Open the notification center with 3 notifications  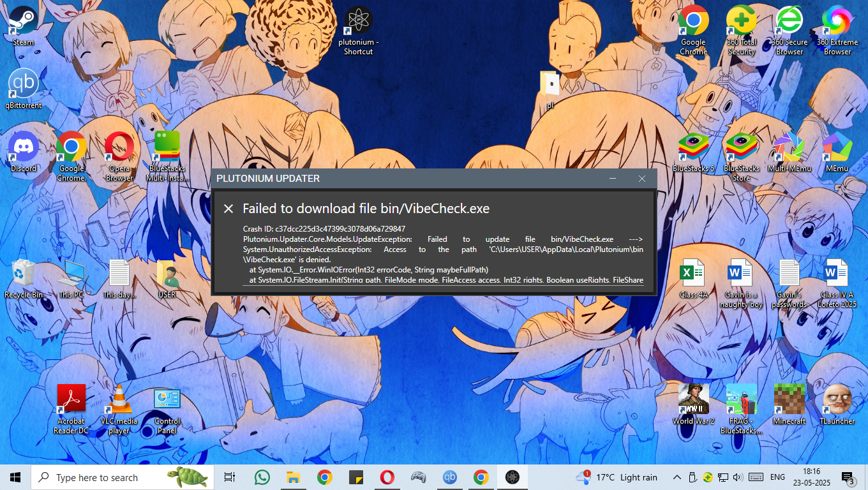[848, 477]
